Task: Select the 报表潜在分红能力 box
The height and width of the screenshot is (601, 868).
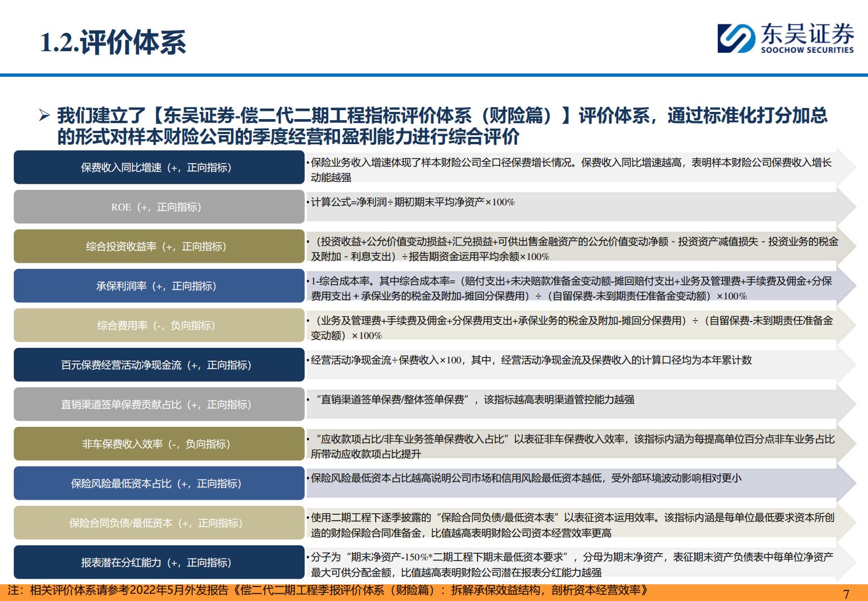Action: point(159,562)
